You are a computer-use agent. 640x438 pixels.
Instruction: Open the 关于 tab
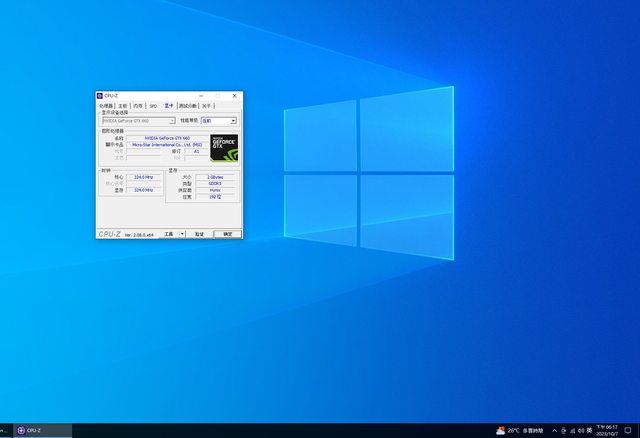pyautogui.click(x=206, y=105)
